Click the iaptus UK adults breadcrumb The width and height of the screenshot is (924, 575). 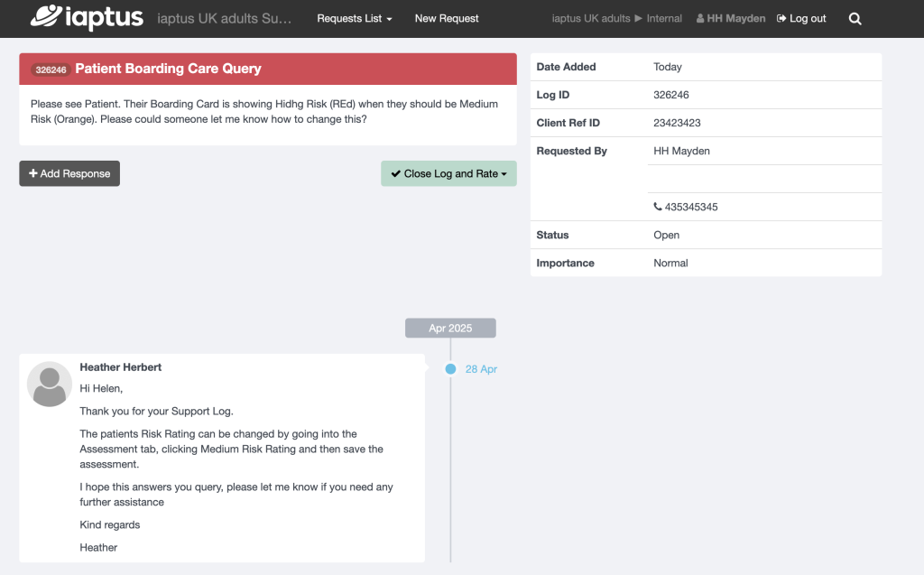pos(591,19)
